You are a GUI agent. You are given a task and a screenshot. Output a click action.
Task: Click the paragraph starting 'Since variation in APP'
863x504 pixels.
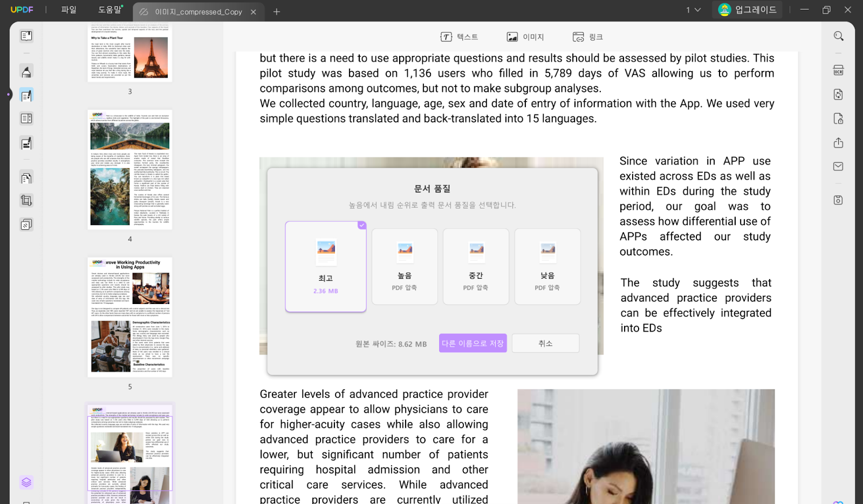(x=695, y=206)
